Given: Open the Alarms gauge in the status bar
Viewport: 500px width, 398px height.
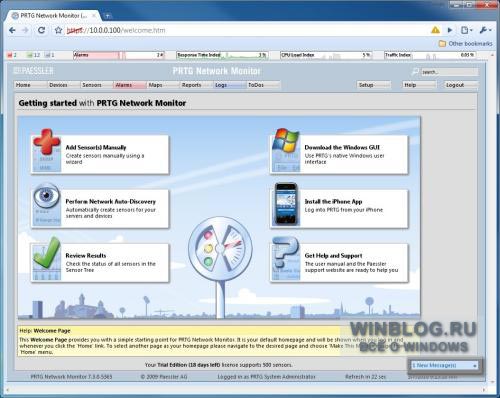Looking at the screenshot, I should click(x=119, y=55).
